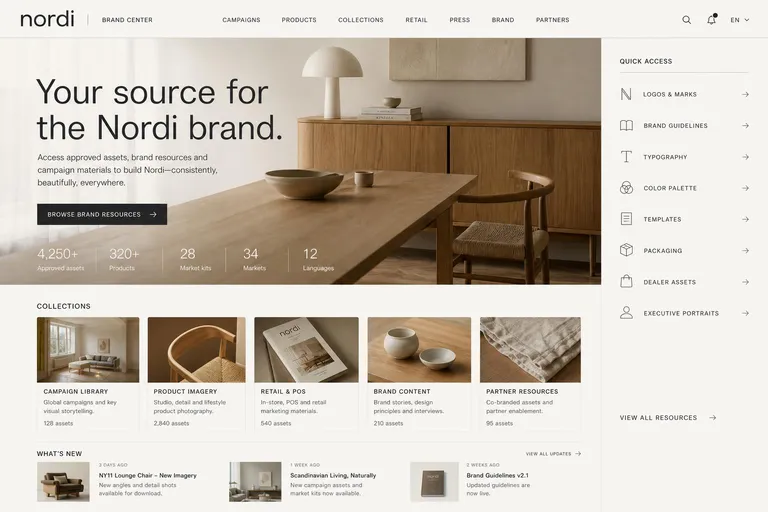Click the Product Imagery card title
The image size is (768, 512).
pos(185,391)
